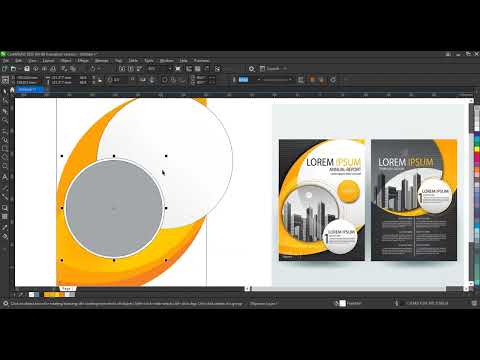Viewport: 480px width, 360px height.
Task: Toggle Show Guidelines in toolbar
Action: point(207,69)
